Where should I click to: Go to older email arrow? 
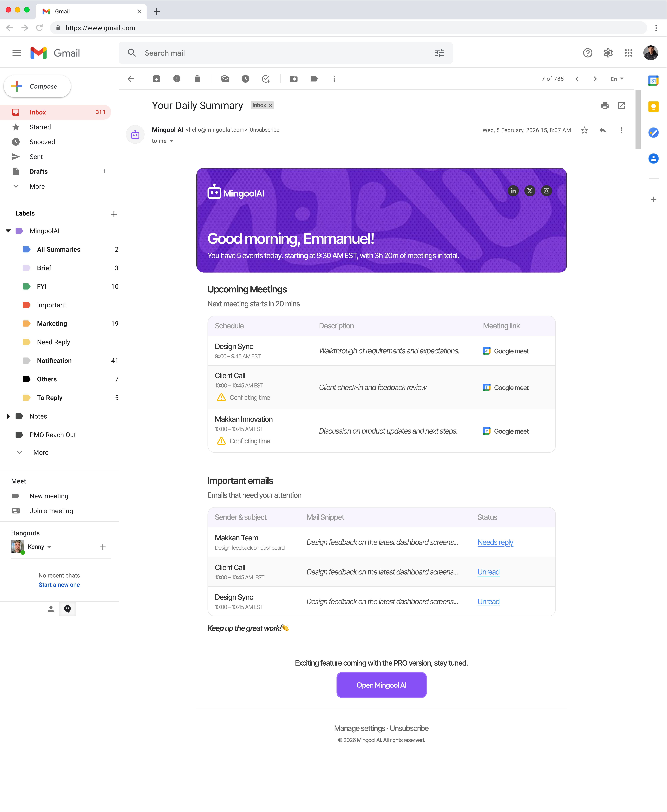pos(595,79)
